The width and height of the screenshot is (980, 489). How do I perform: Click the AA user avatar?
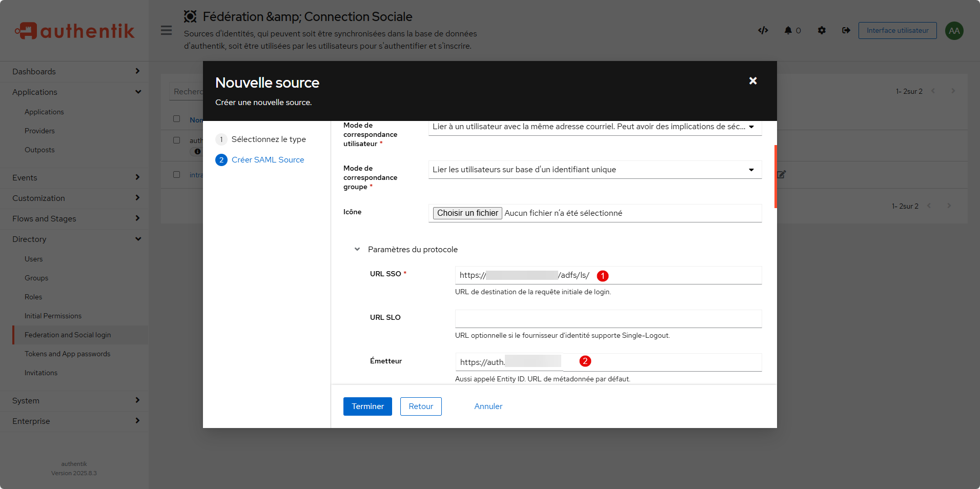[x=954, y=31]
